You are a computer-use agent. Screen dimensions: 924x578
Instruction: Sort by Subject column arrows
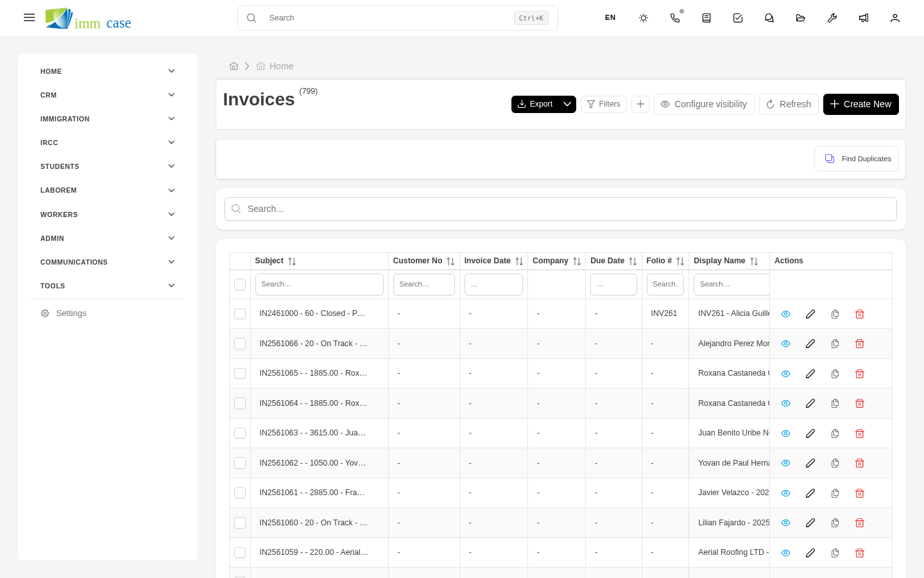tap(292, 261)
